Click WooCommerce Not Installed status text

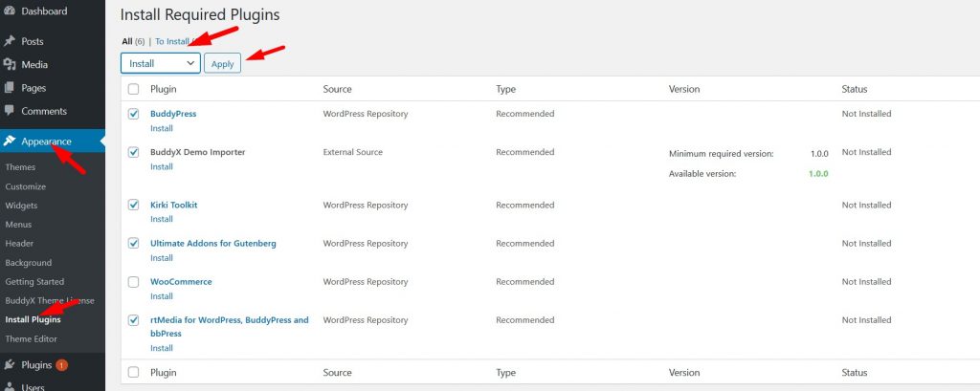(866, 282)
